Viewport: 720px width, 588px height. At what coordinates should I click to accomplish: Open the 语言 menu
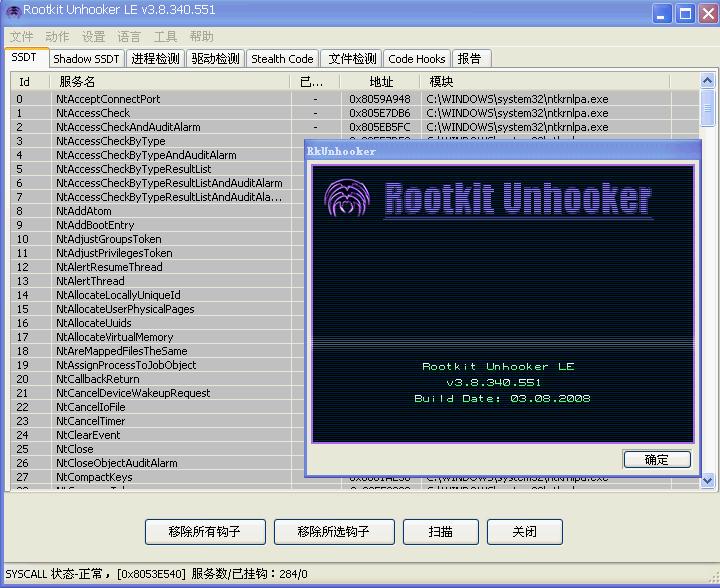tap(129, 37)
